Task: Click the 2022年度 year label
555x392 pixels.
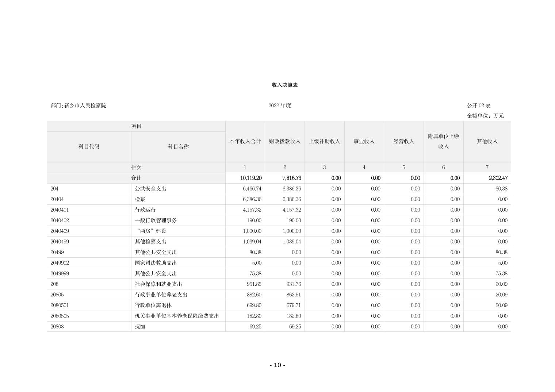Action: [x=279, y=105]
